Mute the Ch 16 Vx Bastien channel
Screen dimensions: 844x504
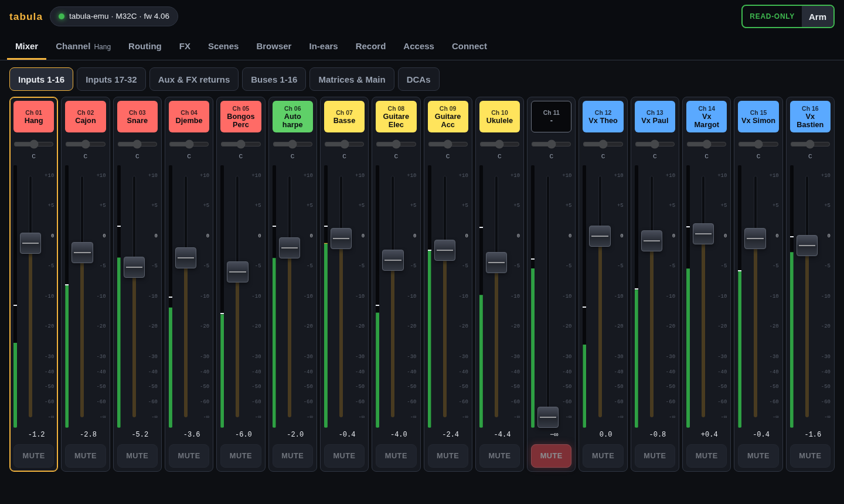click(810, 456)
